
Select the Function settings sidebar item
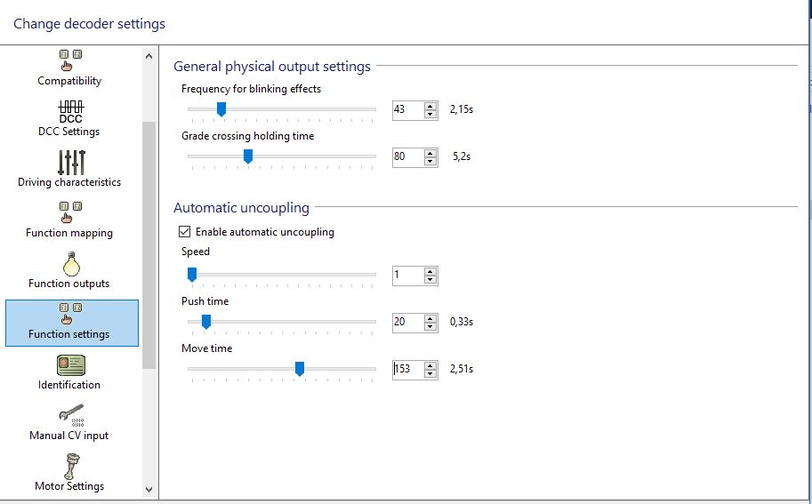72,323
